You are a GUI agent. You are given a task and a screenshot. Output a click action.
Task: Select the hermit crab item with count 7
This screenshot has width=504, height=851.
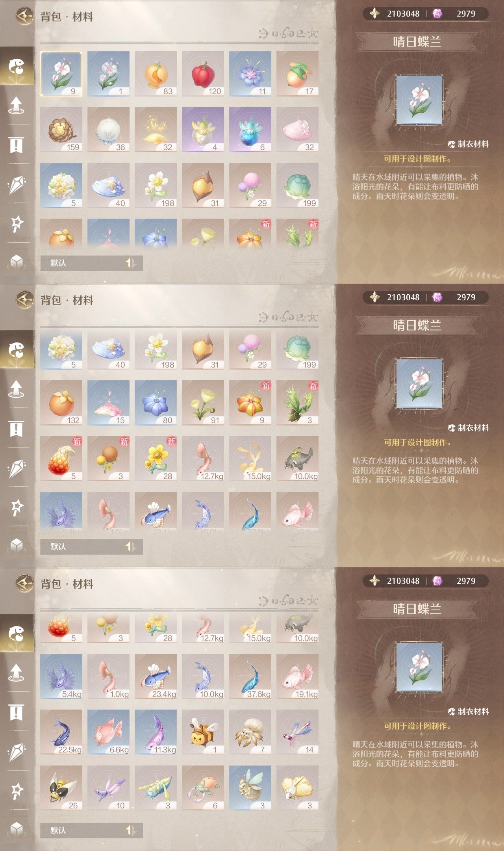coord(250,732)
